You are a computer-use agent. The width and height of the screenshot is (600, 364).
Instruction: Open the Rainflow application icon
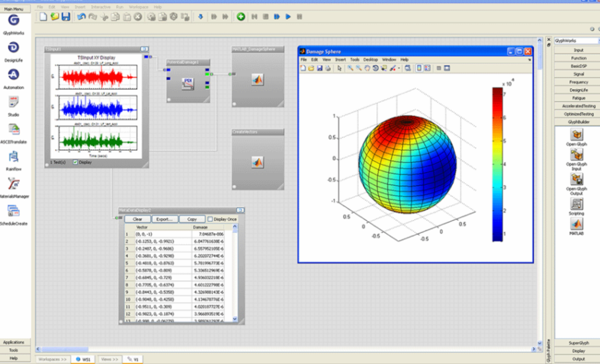click(x=13, y=157)
